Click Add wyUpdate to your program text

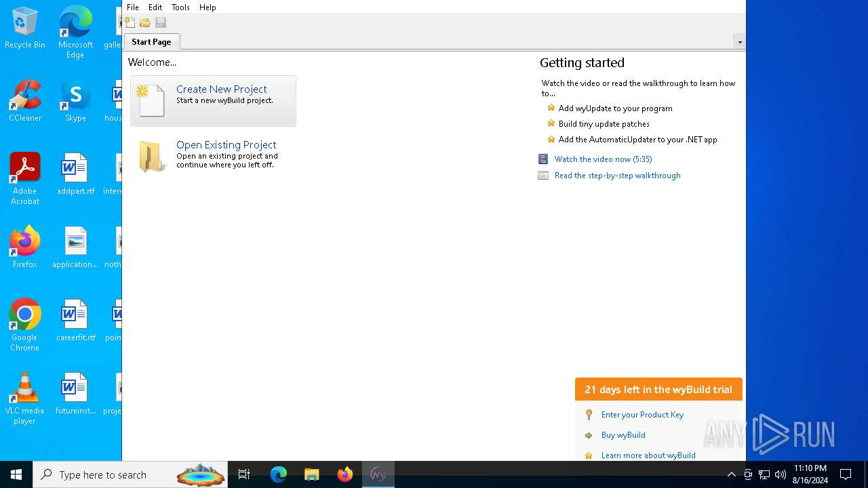(615, 108)
